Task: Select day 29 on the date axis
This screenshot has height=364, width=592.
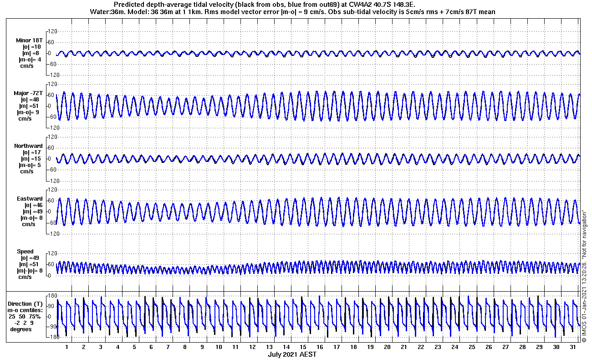Action: 539,347
